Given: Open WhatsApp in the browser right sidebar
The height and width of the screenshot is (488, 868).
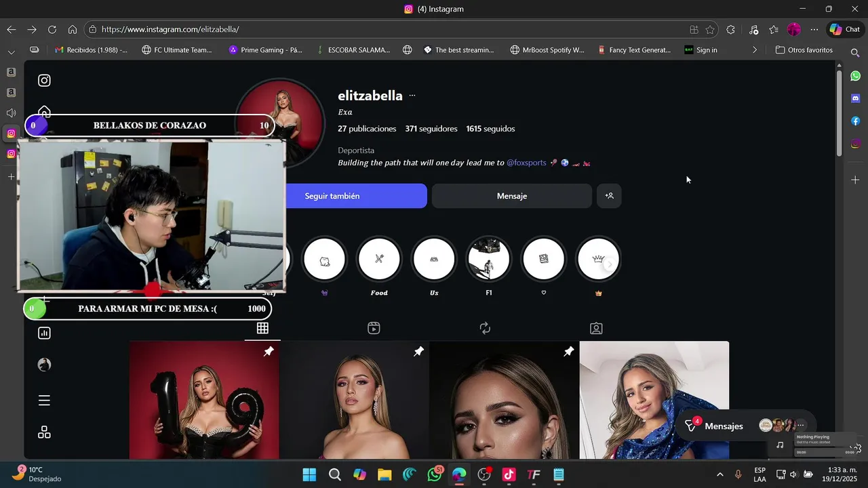Looking at the screenshot, I should pos(855,76).
